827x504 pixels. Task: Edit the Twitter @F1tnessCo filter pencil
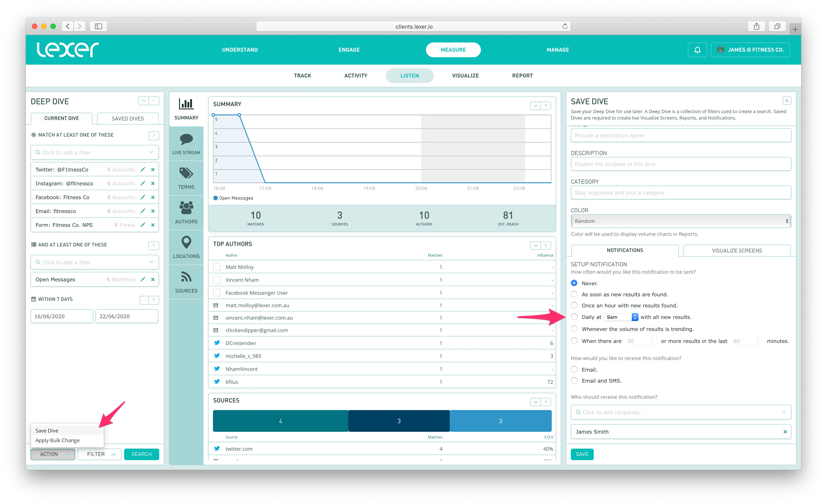coord(143,170)
